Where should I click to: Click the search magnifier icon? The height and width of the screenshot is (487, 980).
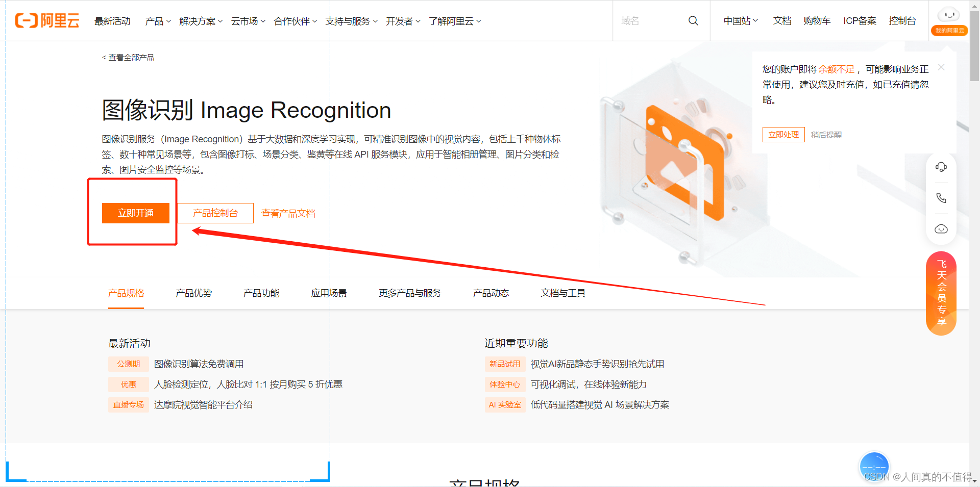coord(693,21)
